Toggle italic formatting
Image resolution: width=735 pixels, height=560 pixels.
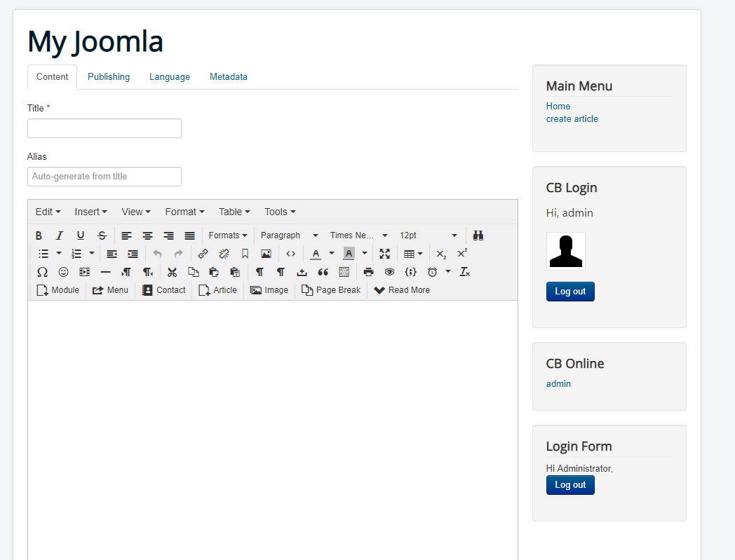60,235
